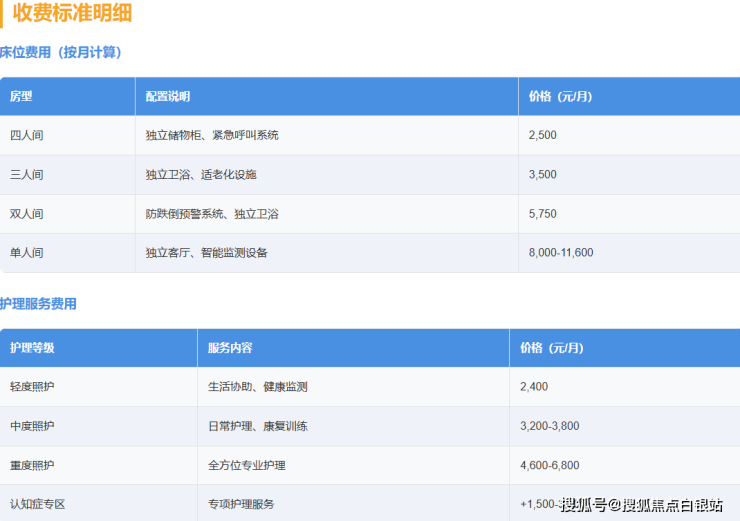Select the 服务内容 column header
The image size is (740, 521).
230,348
